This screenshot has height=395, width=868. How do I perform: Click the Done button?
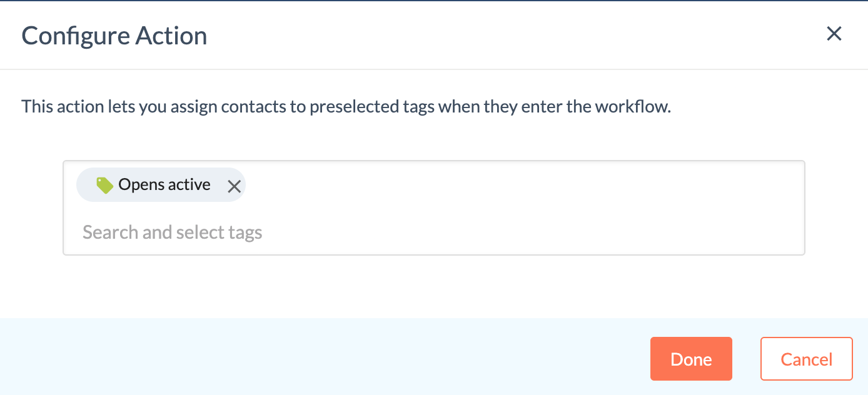691,359
